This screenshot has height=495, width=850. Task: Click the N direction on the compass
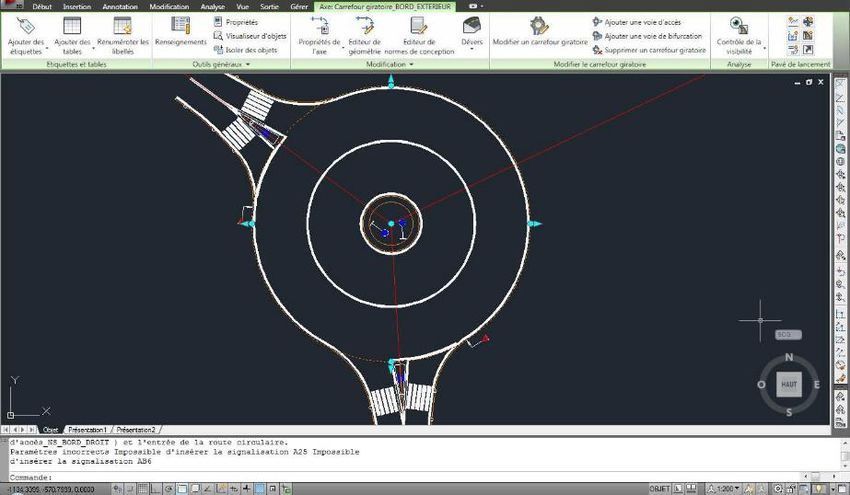click(789, 357)
